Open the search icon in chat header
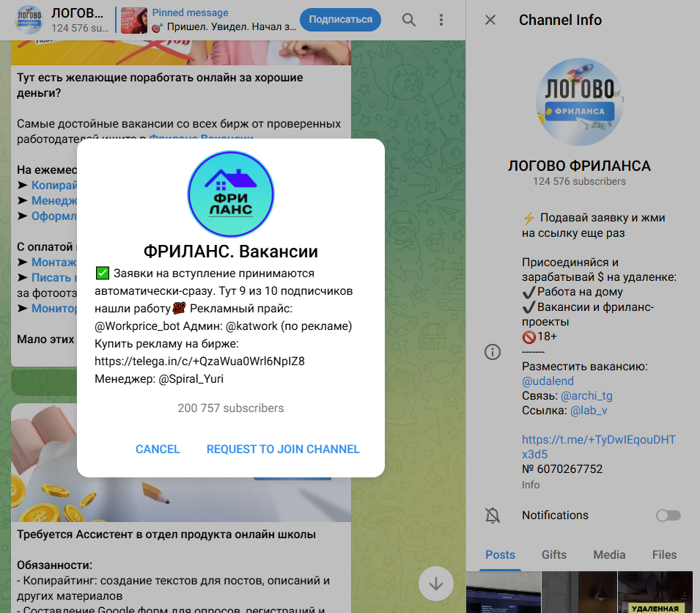 tap(408, 20)
